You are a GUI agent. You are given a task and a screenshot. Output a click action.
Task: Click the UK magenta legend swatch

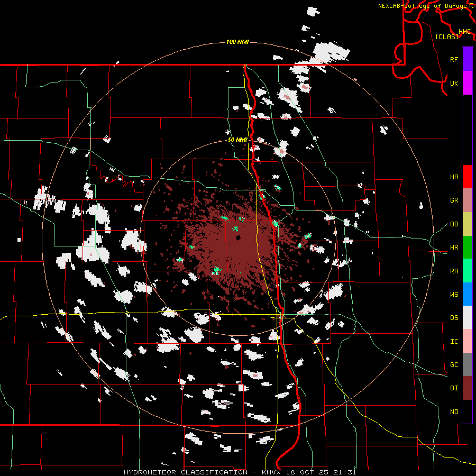pos(467,83)
